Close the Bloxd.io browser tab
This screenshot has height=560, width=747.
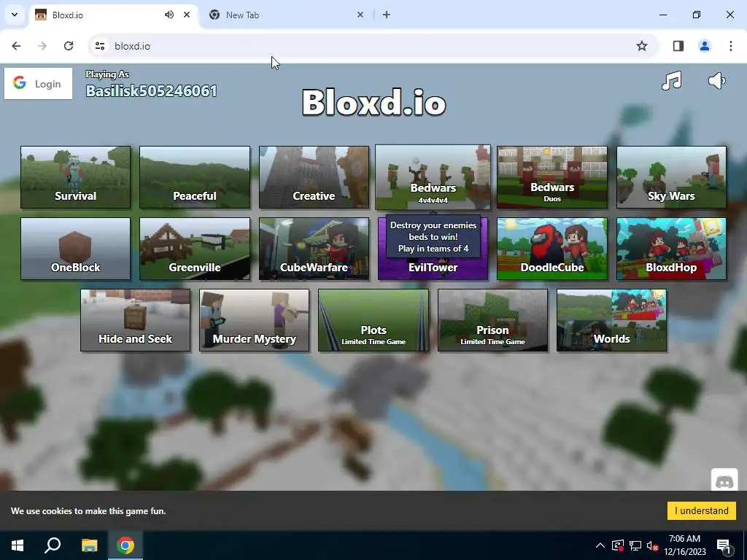click(187, 15)
